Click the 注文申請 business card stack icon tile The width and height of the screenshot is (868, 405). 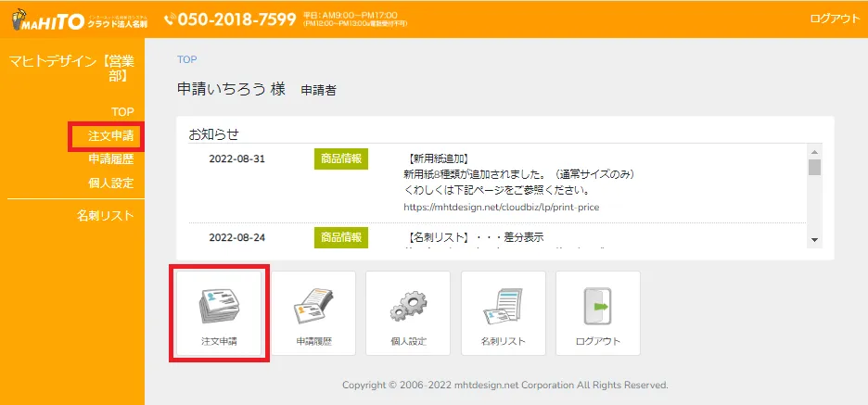tap(219, 313)
